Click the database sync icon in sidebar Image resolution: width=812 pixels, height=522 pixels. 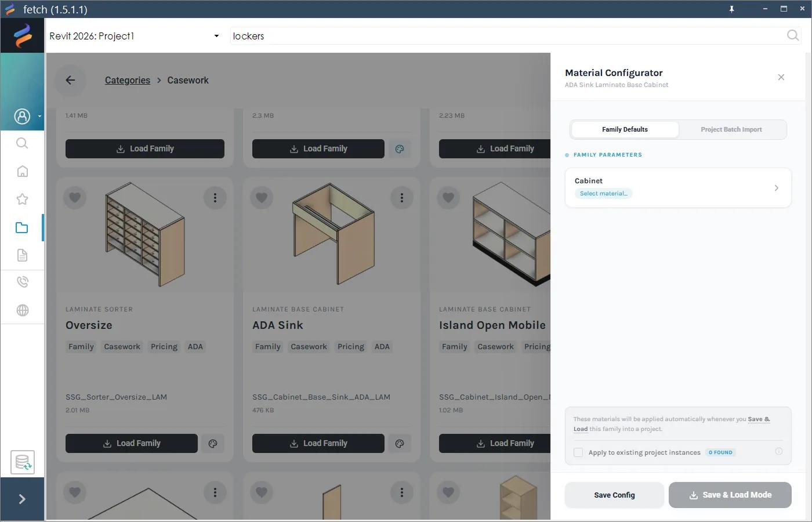click(23, 462)
